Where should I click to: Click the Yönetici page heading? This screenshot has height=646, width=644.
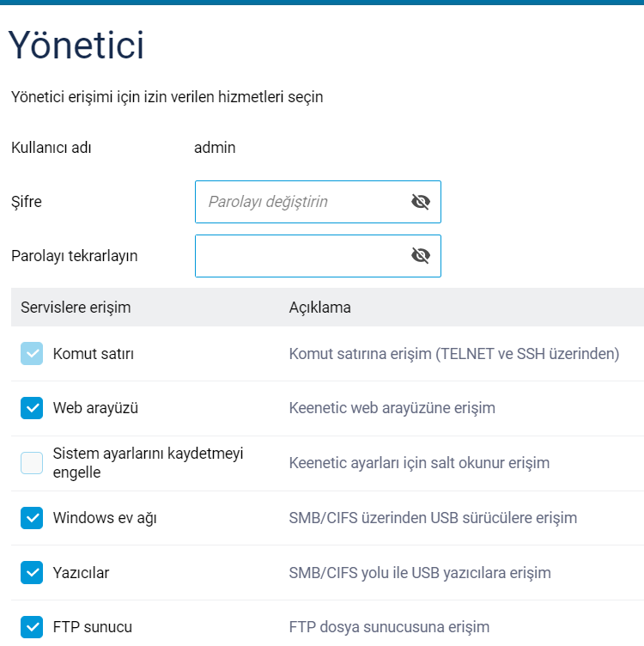click(76, 45)
